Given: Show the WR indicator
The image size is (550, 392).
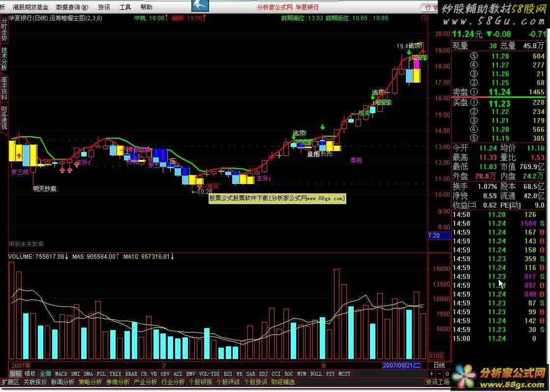Looking at the screenshot, I should pos(239,374).
